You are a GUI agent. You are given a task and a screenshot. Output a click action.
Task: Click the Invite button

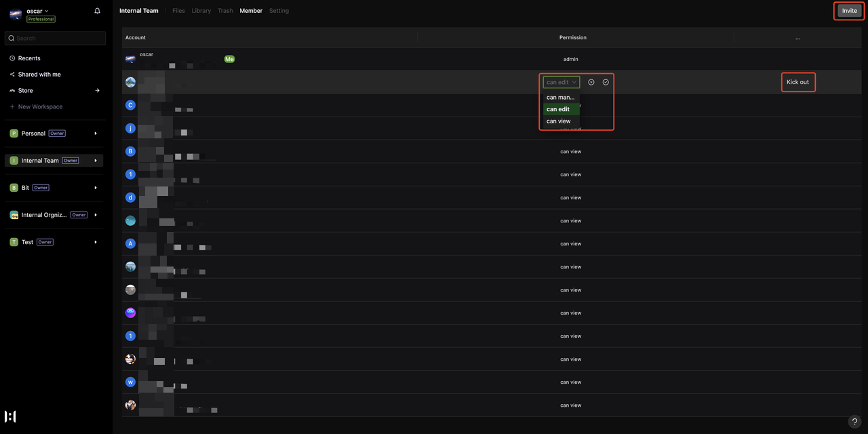click(x=849, y=11)
